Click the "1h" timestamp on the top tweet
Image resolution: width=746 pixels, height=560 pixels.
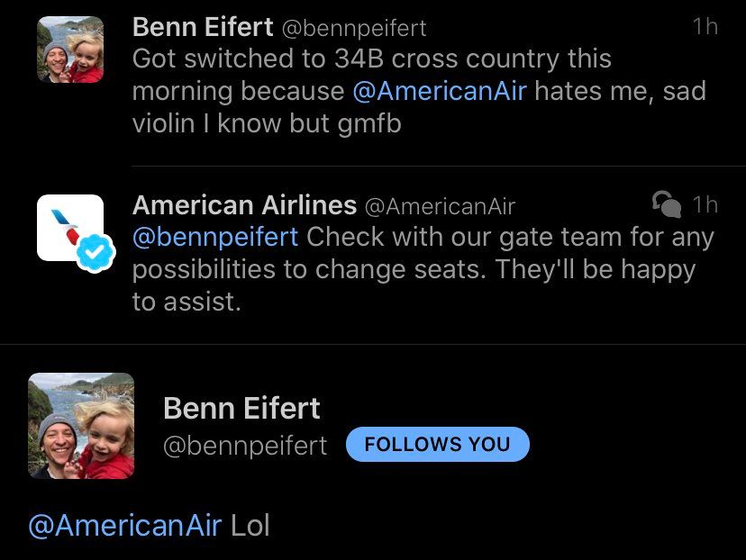(705, 27)
